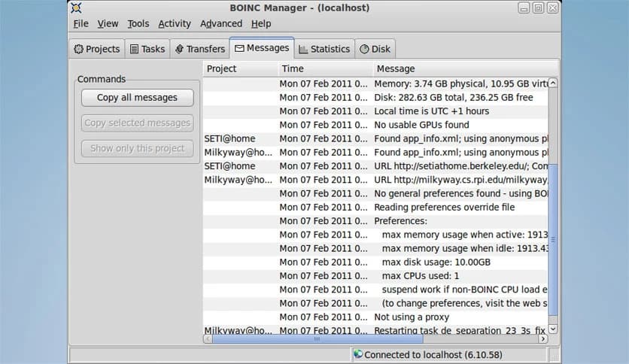Click the gear icon on Projects tab
629x364 pixels.
(78, 49)
